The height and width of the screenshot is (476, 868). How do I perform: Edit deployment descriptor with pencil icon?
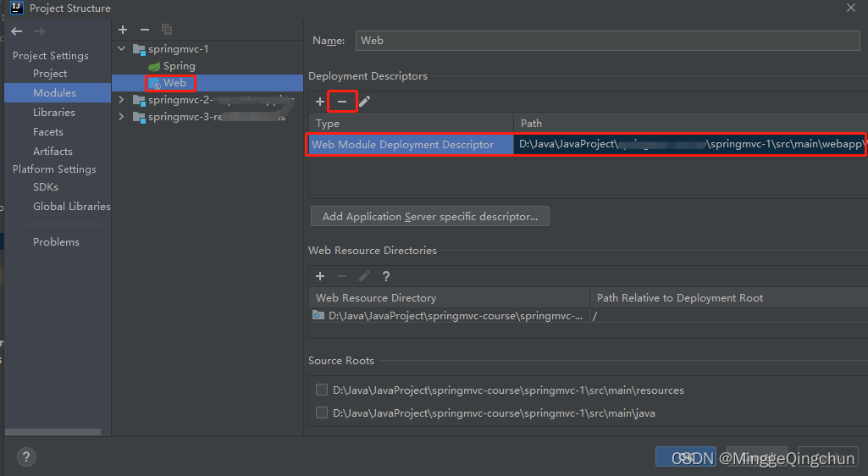click(364, 102)
